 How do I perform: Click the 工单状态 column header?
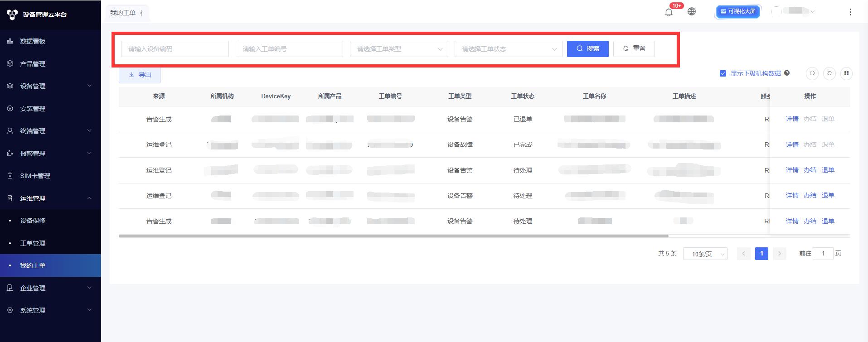523,96
